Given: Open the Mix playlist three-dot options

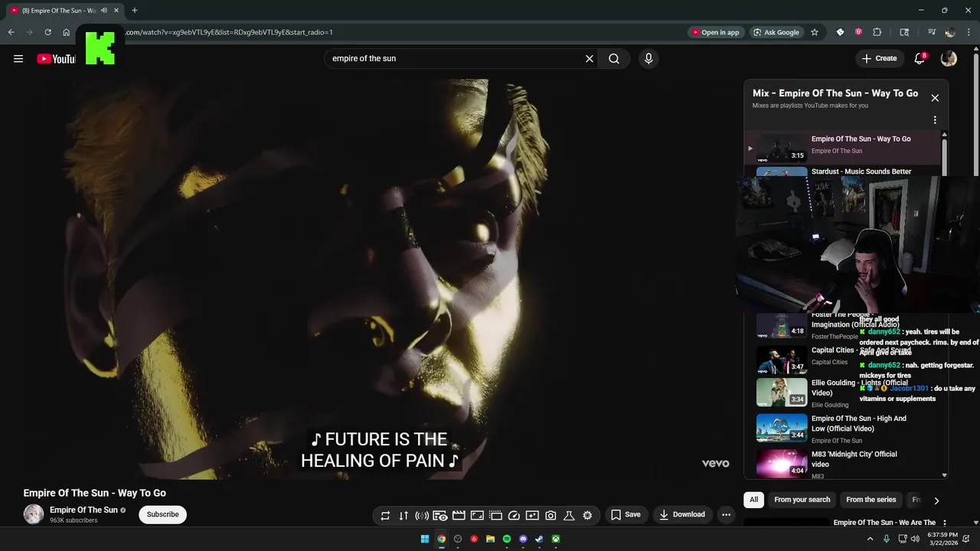Looking at the screenshot, I should coord(935,120).
